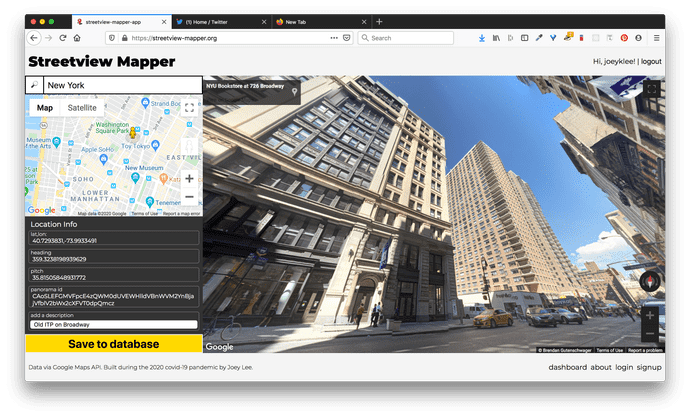
Task: Click the Save to database button
Action: click(113, 344)
